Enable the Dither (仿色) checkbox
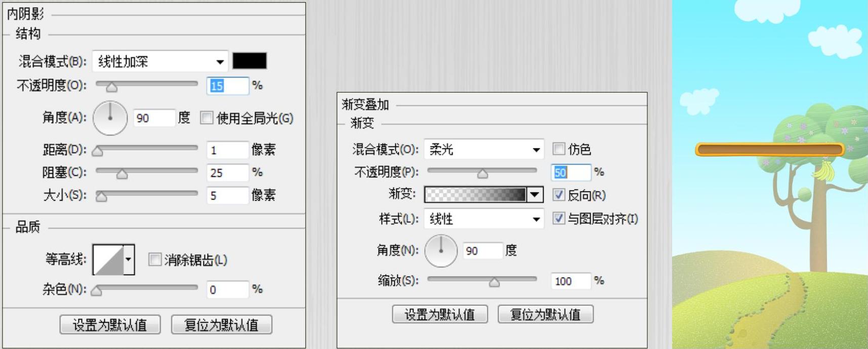 click(x=559, y=149)
